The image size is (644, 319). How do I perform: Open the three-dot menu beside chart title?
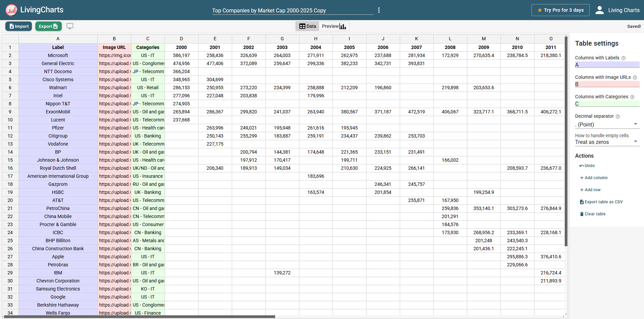[379, 10]
